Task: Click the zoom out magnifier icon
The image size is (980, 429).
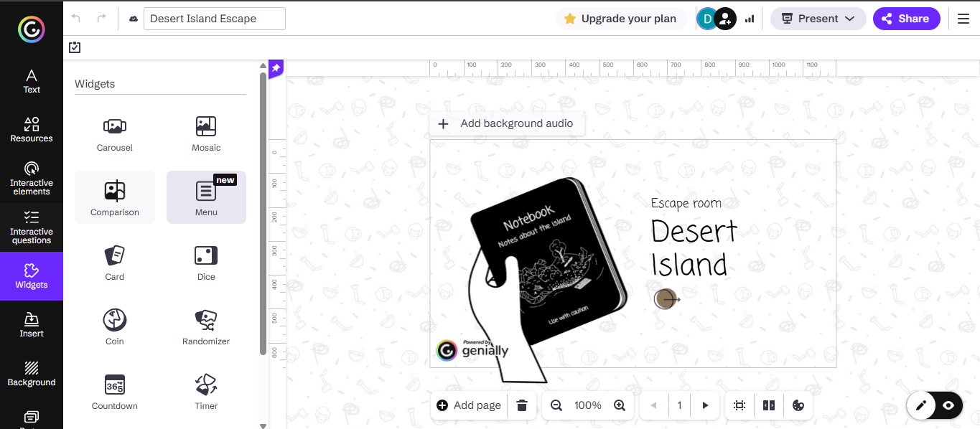Action: pos(556,405)
